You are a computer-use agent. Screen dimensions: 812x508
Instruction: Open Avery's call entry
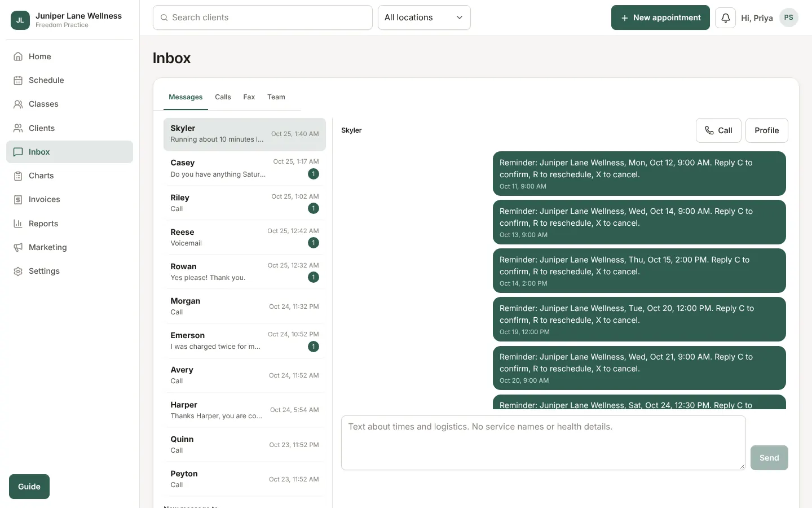[245, 375]
